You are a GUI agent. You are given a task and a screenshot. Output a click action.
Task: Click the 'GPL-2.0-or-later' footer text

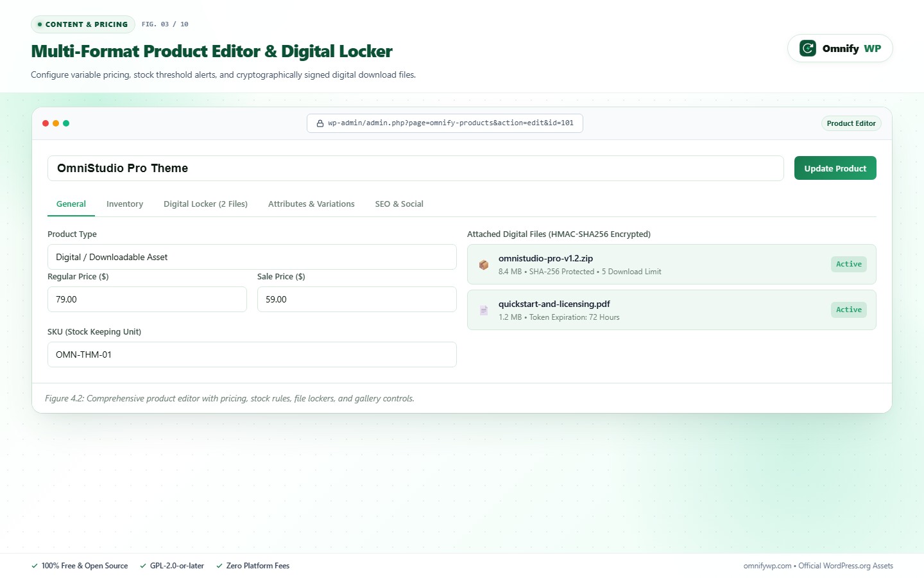tap(177, 566)
